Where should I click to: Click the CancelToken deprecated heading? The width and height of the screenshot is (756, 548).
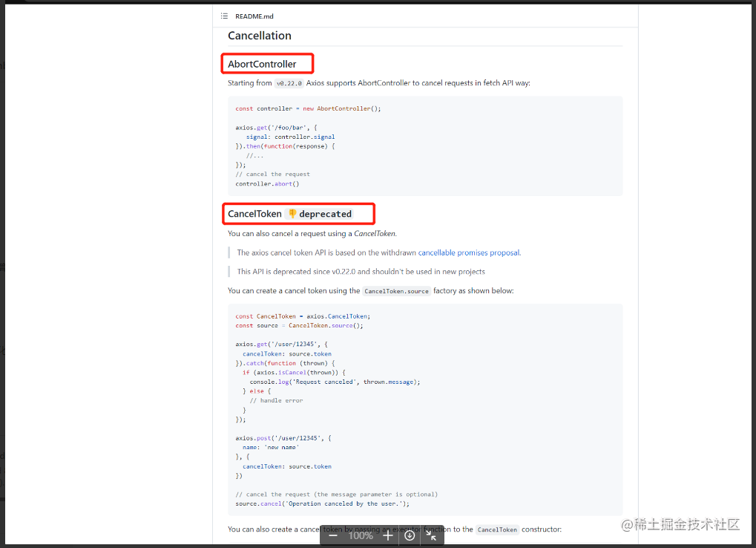(x=290, y=214)
